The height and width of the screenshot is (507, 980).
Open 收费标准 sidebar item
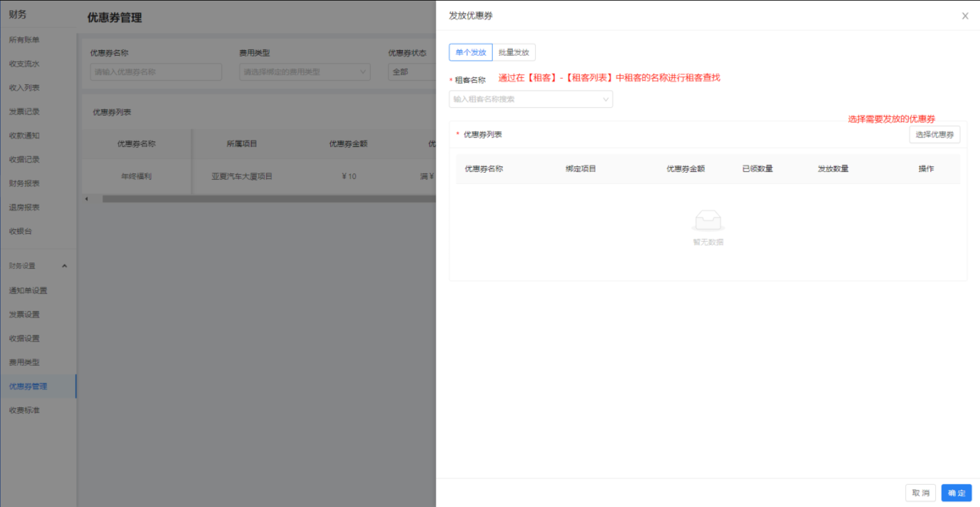(x=24, y=410)
